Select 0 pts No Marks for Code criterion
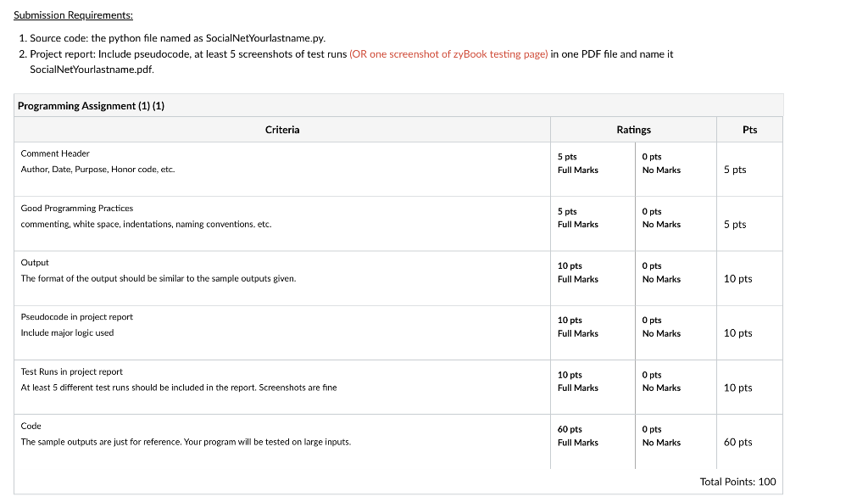868x502 pixels. [x=661, y=435]
